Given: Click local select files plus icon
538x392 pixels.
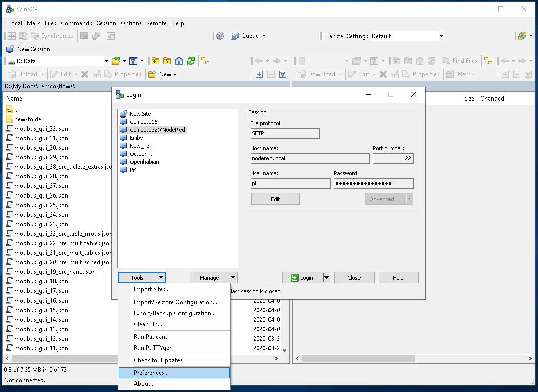Looking at the screenshot, I should point(259,74).
